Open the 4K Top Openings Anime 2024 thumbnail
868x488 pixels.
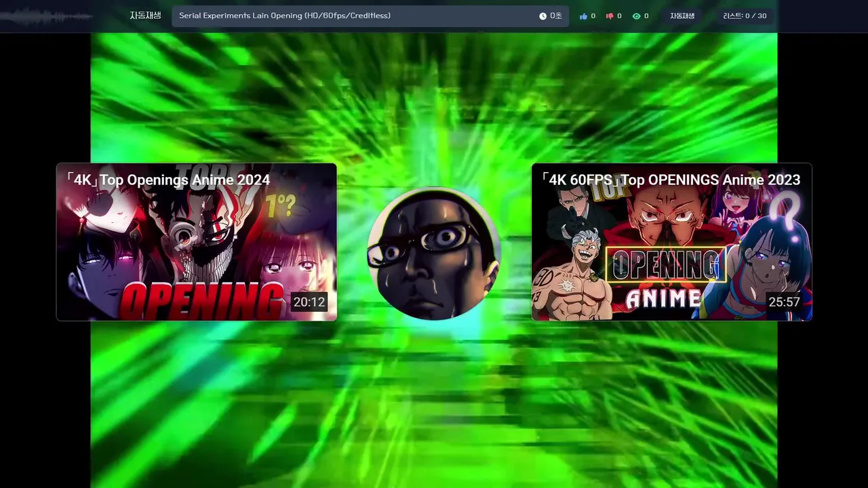click(x=197, y=242)
